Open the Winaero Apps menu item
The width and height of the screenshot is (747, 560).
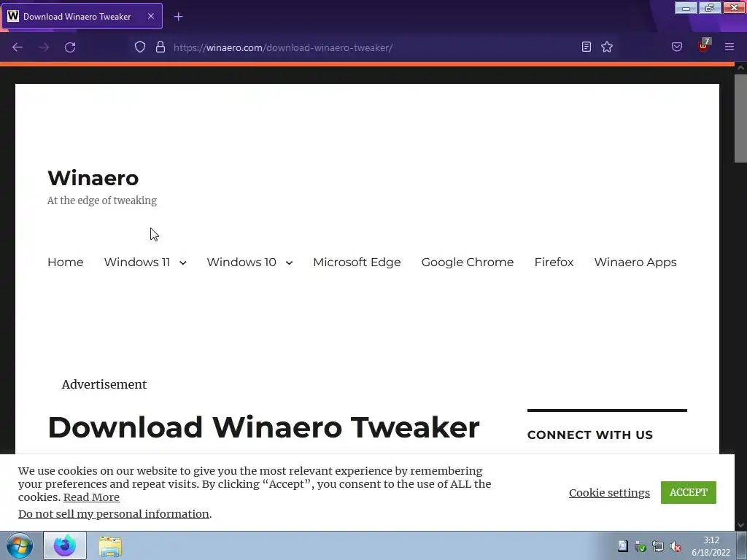[x=635, y=262]
